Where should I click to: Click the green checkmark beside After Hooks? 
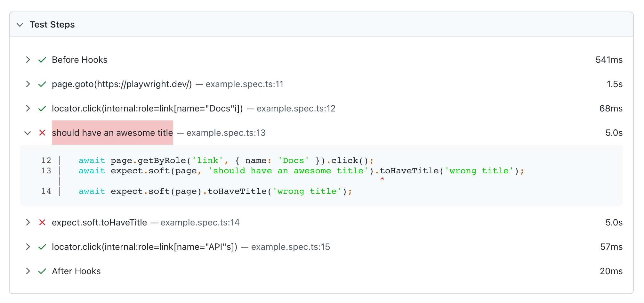coord(42,271)
